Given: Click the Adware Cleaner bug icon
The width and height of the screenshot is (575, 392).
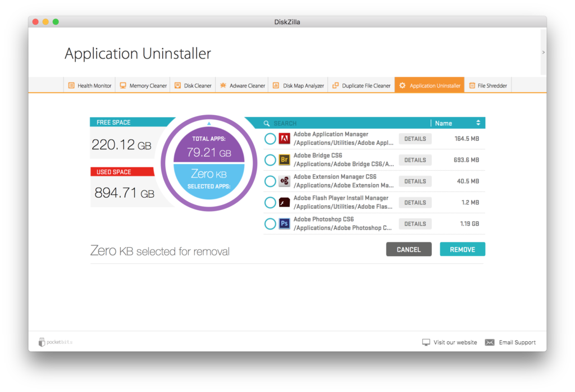Looking at the screenshot, I should coord(223,85).
